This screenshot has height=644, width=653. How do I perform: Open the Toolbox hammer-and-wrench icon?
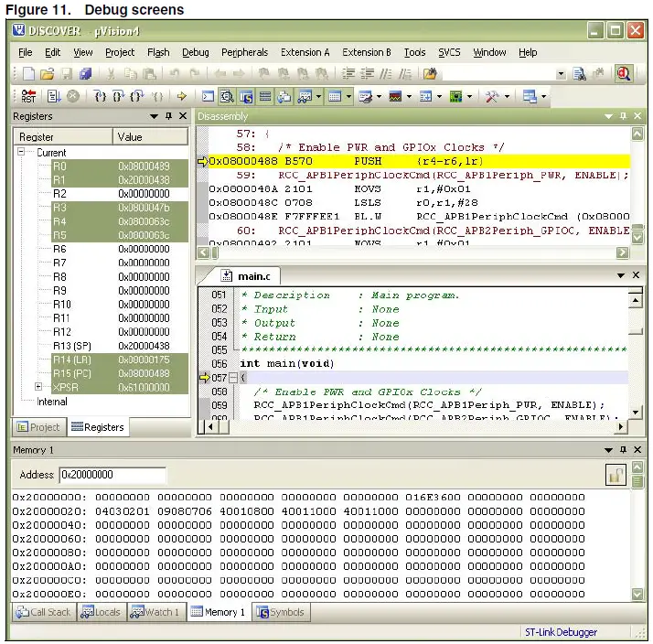coord(492,96)
